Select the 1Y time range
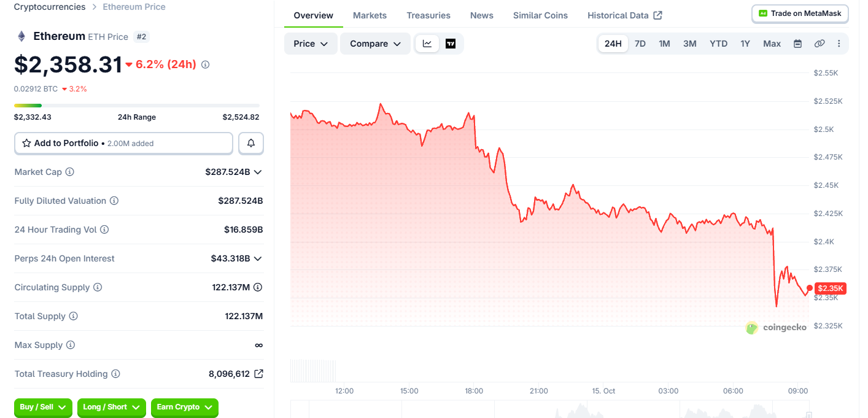 pos(745,44)
